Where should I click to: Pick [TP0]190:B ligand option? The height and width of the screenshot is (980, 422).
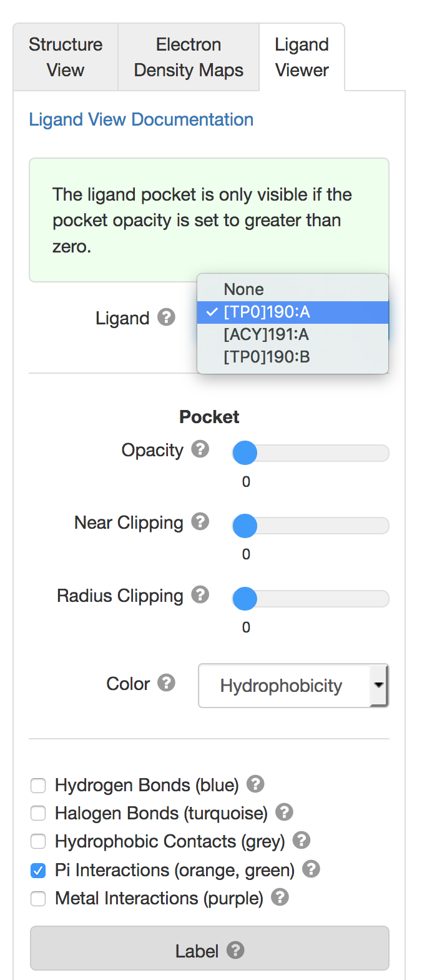(x=267, y=357)
